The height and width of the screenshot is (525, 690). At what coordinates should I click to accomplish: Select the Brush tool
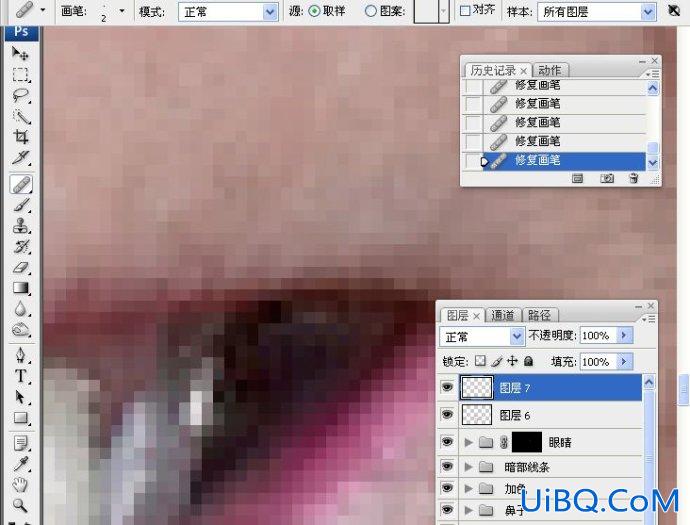click(21, 205)
